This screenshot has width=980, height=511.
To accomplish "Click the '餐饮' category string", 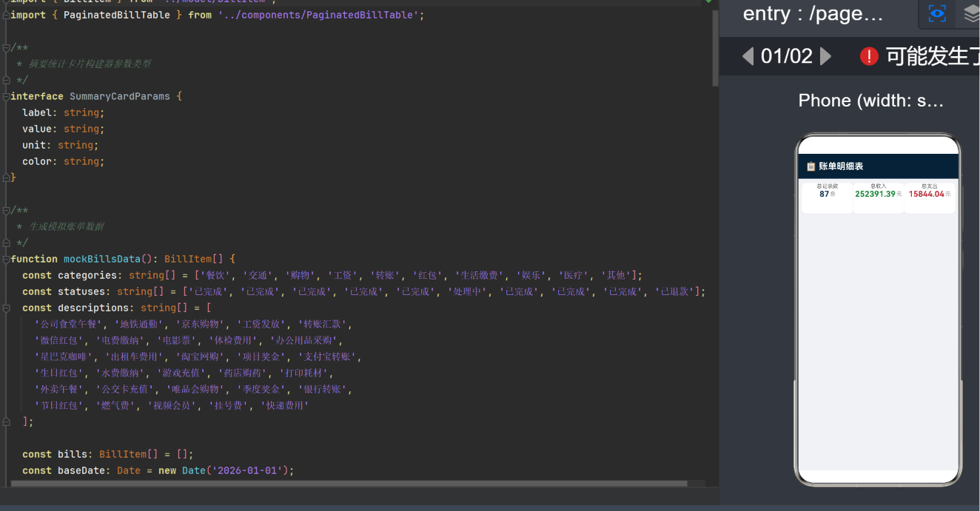I will point(215,275).
